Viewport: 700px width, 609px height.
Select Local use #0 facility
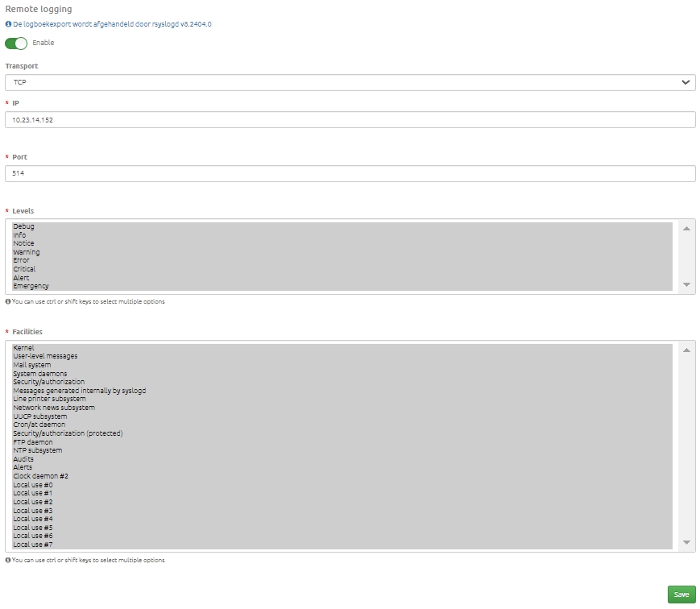click(342, 484)
